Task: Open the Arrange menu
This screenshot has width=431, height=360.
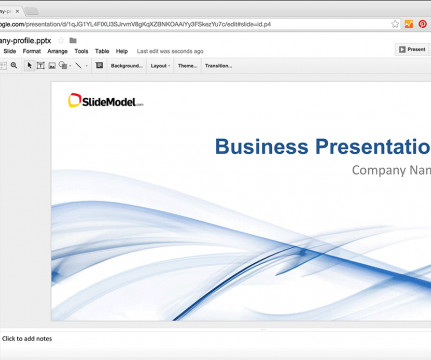Action: point(57,51)
